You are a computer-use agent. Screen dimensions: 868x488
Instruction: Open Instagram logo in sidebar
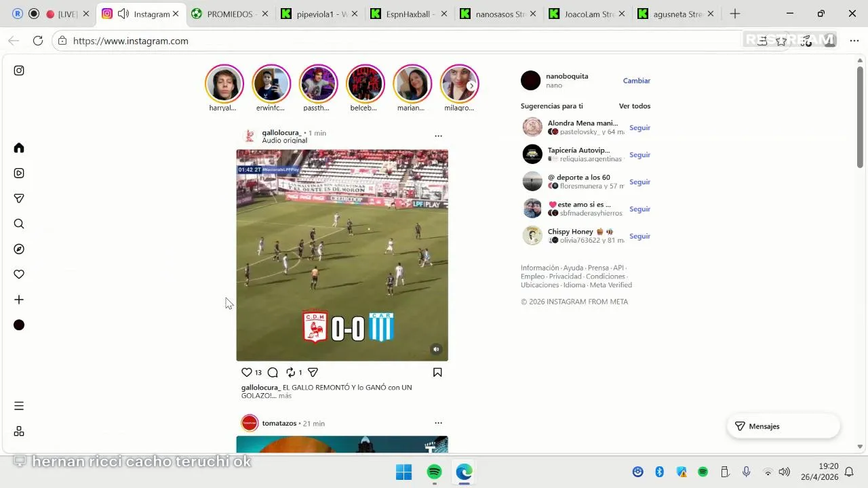coord(19,70)
